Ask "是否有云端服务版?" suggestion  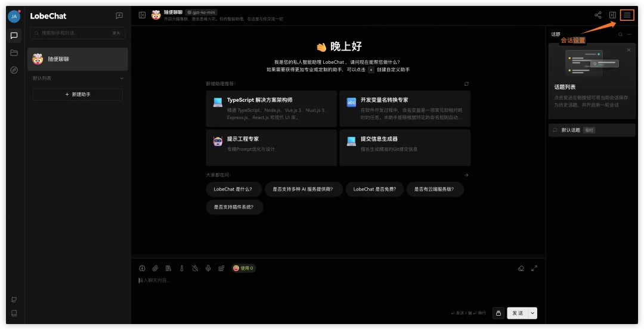click(434, 189)
